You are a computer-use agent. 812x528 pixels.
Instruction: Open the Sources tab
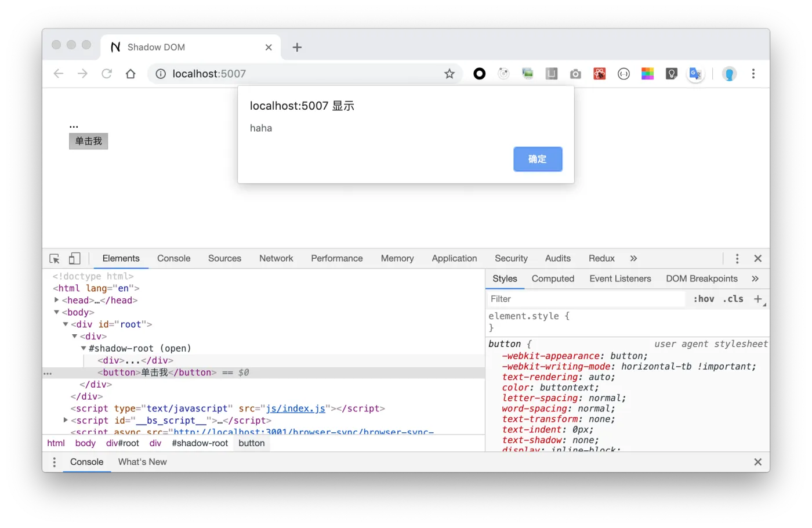click(224, 259)
